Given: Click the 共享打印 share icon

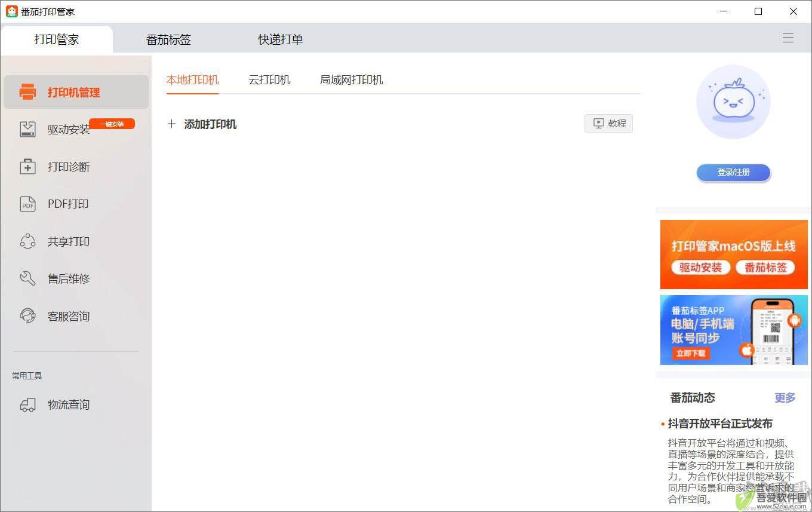Looking at the screenshot, I should point(27,241).
